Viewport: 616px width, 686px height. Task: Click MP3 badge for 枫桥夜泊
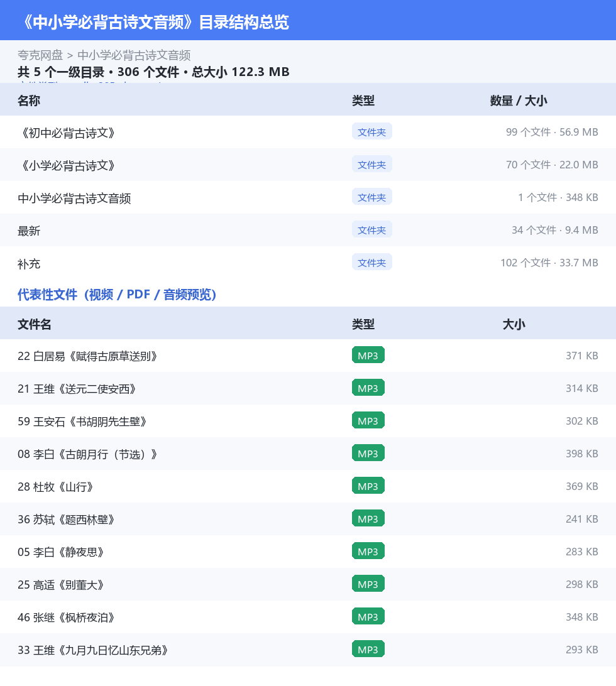(368, 617)
